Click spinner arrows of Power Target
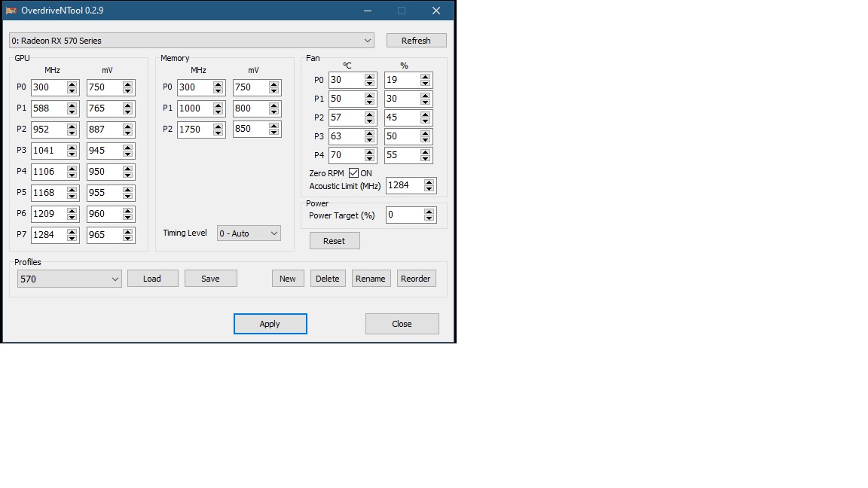 click(x=429, y=215)
